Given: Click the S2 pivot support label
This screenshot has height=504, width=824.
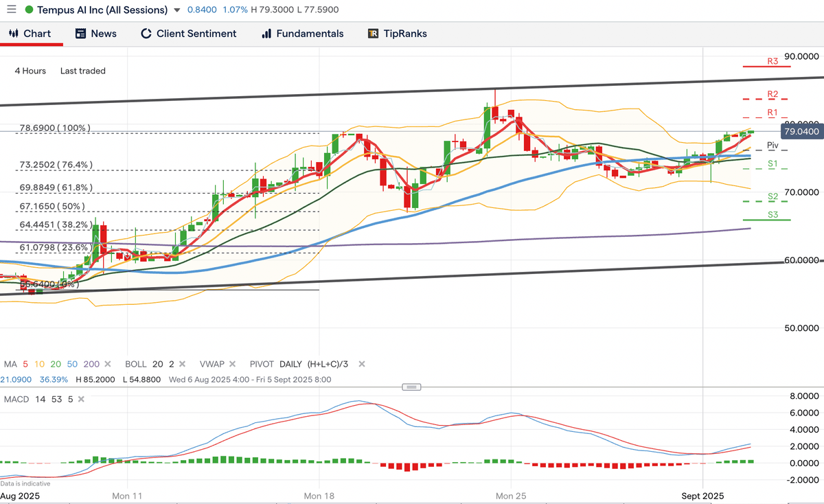Looking at the screenshot, I should click(772, 196).
